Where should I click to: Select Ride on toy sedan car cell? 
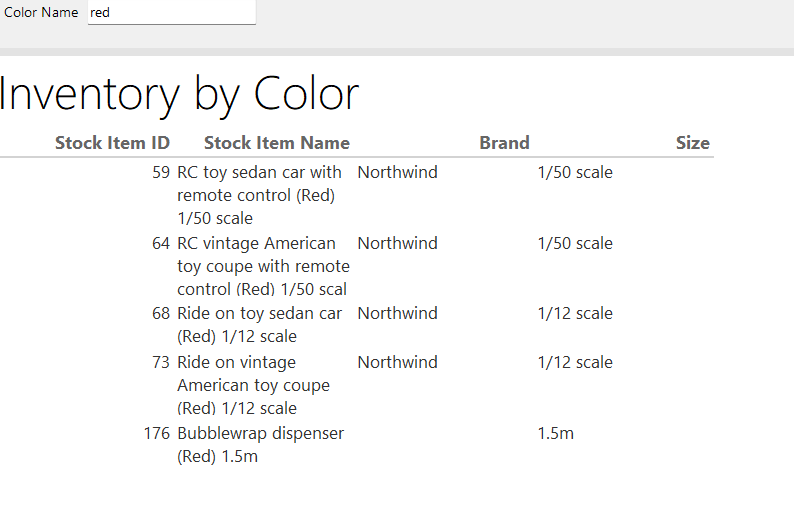259,324
